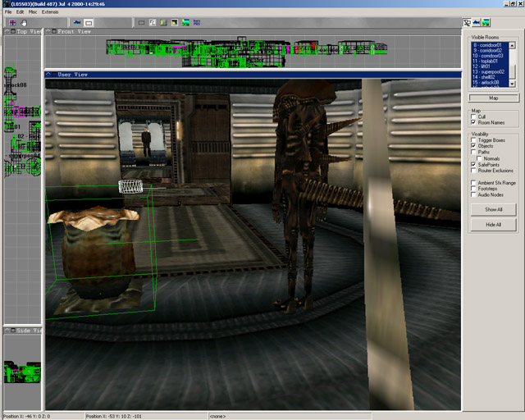Viewport: 525px width, 420px height.
Task: Select the hand pan tool
Action: coord(24,23)
